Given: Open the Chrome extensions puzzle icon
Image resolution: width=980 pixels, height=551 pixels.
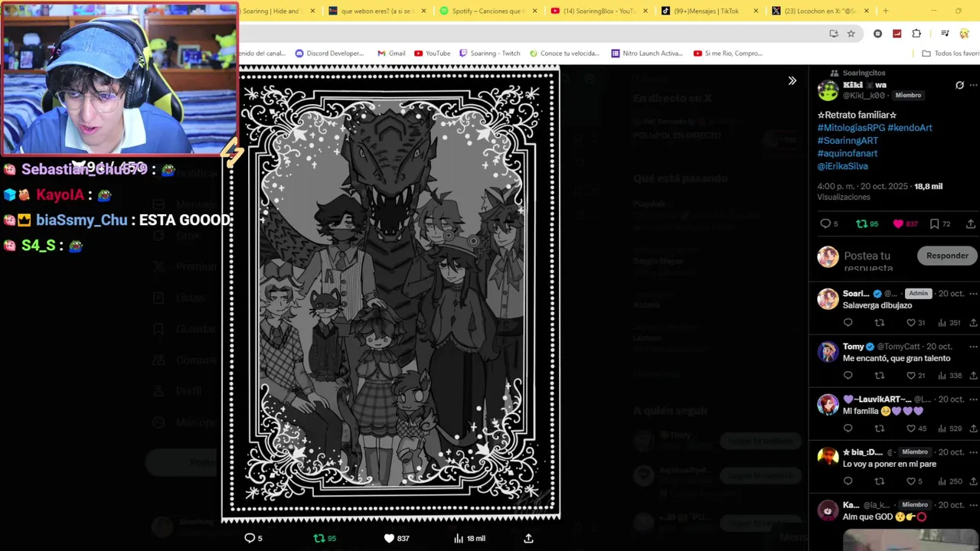Looking at the screenshot, I should (916, 34).
